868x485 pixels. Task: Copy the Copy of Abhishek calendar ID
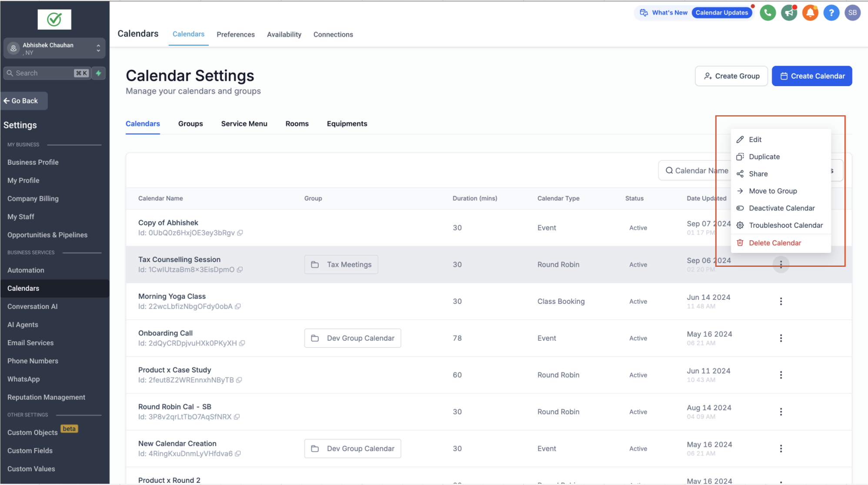240,233
